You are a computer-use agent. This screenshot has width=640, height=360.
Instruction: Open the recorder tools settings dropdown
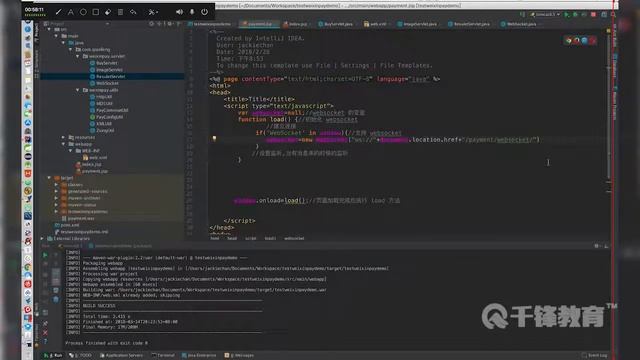153,12
